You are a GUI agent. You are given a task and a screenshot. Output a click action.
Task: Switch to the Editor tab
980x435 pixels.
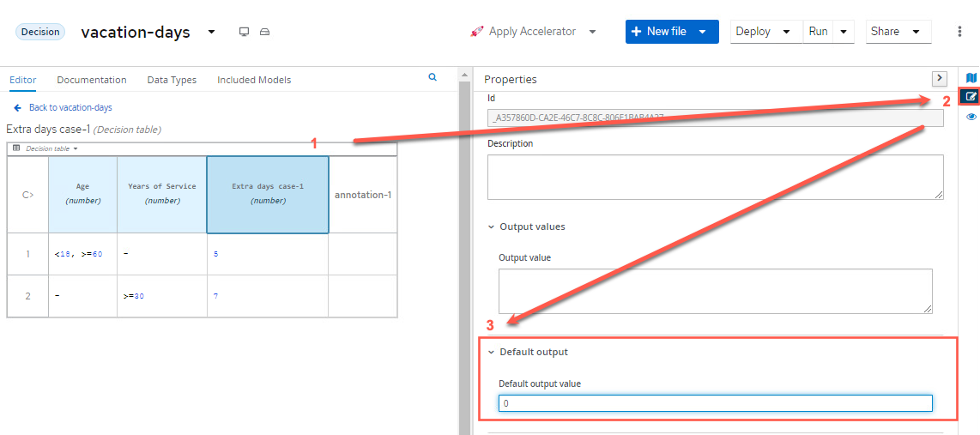point(22,80)
